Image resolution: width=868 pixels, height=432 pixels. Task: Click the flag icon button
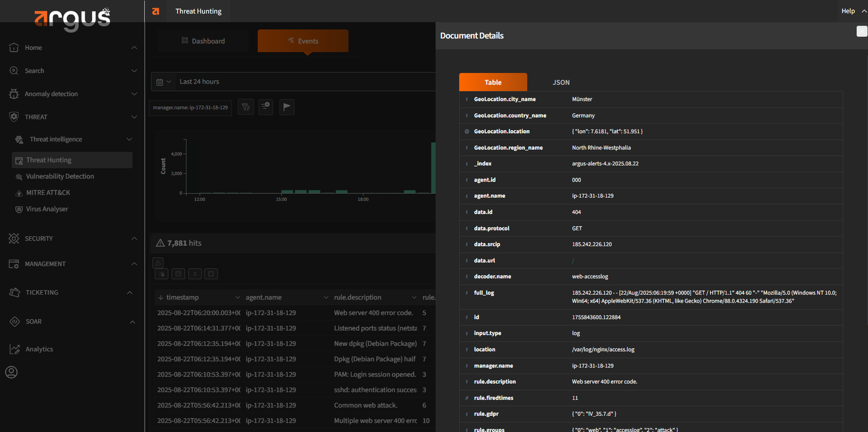pos(287,107)
